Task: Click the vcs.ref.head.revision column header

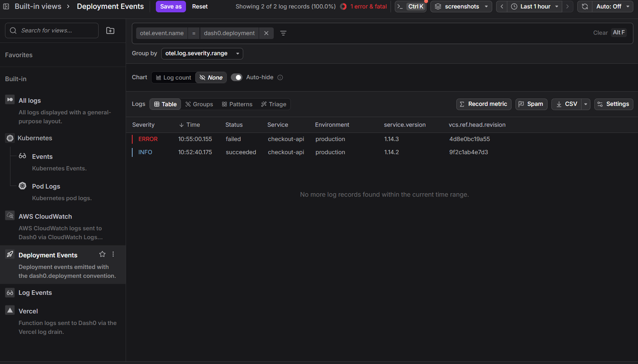Action: click(x=477, y=125)
